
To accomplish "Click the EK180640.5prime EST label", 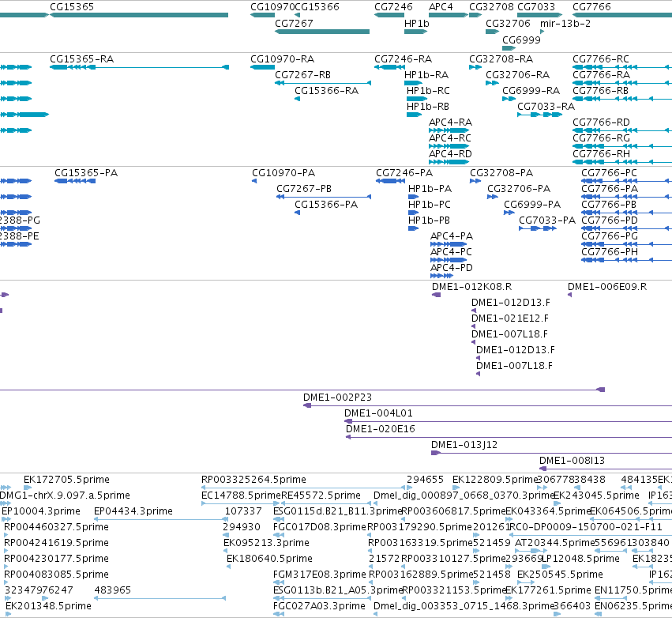I will pyautogui.click(x=269, y=559).
